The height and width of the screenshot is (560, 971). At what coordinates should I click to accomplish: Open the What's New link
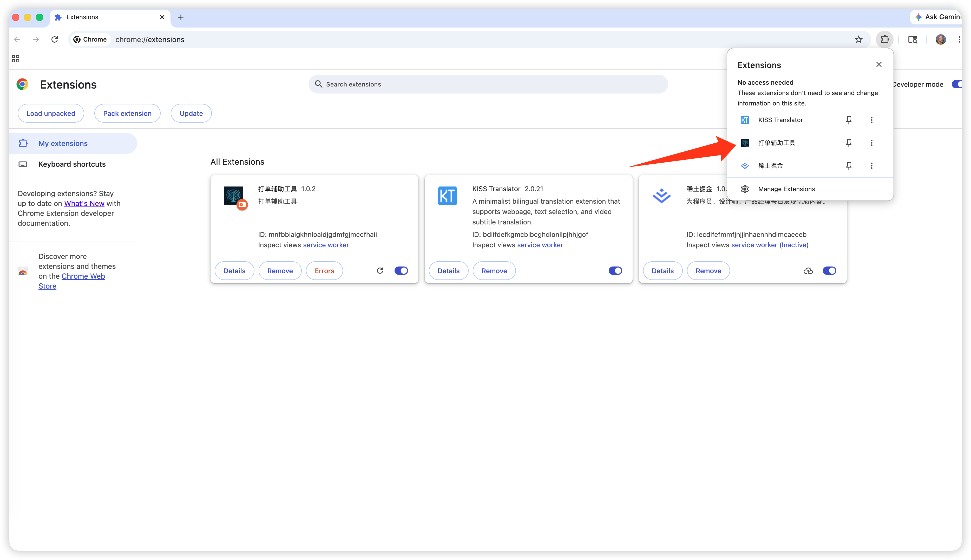point(84,203)
